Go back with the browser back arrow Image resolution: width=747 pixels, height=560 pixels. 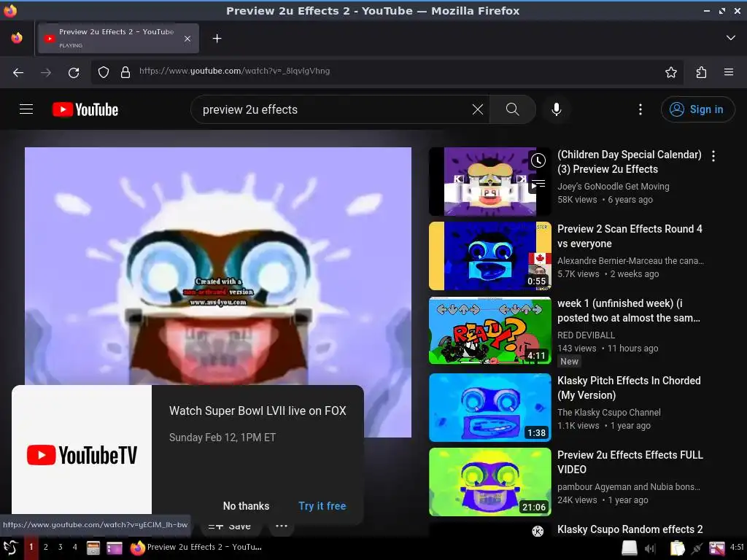[18, 72]
